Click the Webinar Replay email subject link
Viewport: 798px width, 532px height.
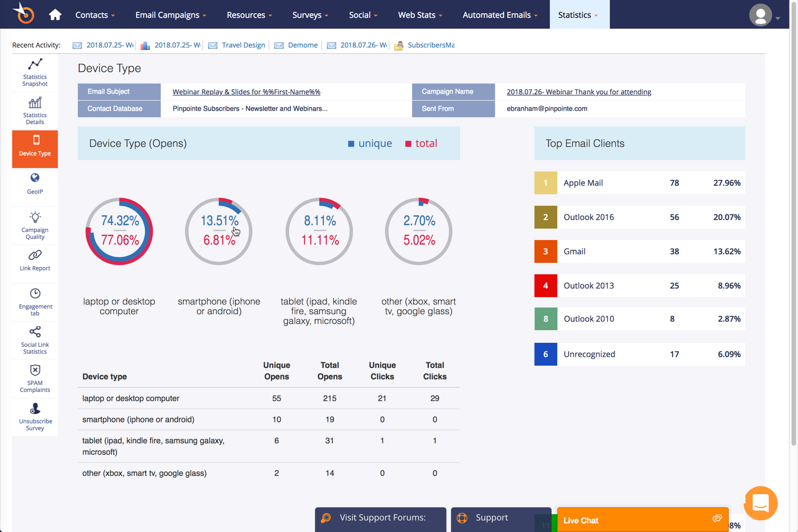(x=246, y=92)
